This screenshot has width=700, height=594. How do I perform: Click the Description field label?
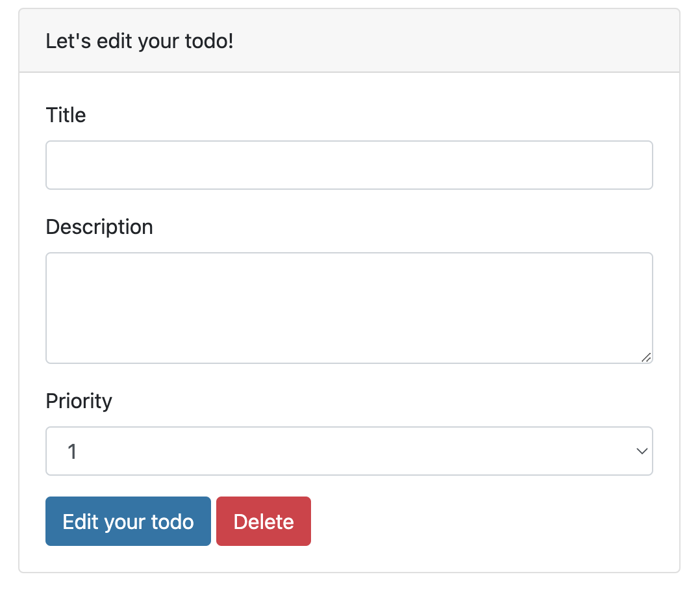pos(99,227)
